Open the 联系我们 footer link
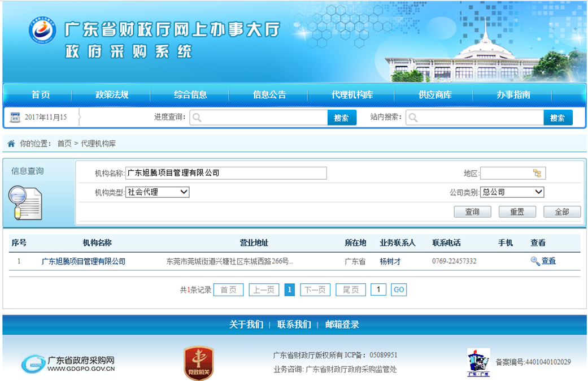588x381 pixels. pyautogui.click(x=294, y=324)
